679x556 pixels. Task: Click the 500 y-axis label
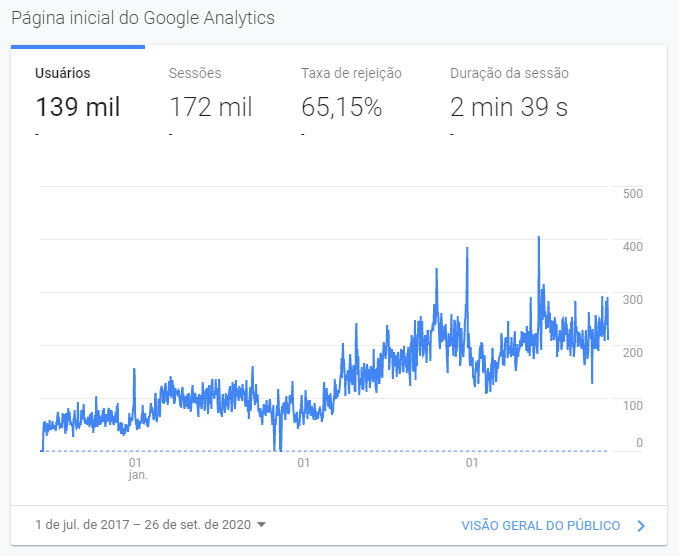click(632, 194)
